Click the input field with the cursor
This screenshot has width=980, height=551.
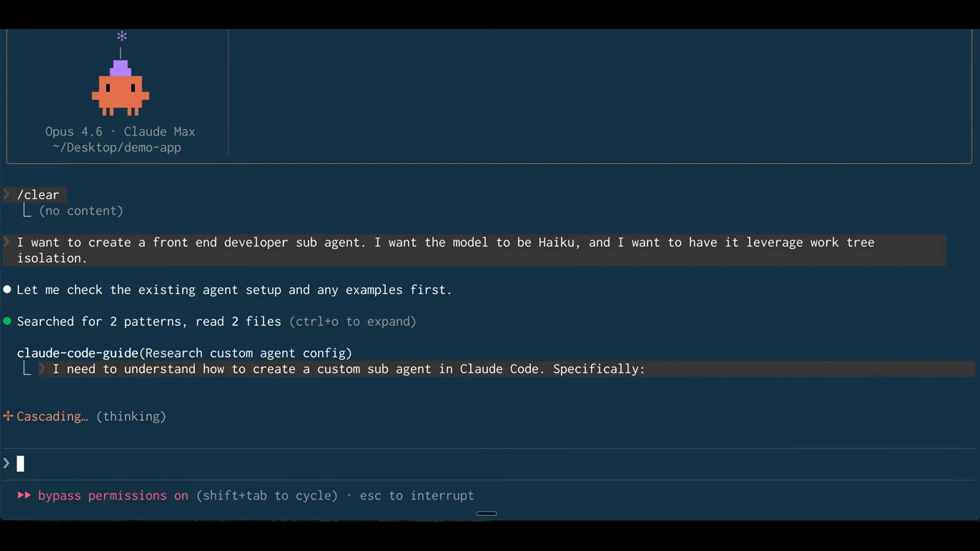(x=490, y=463)
